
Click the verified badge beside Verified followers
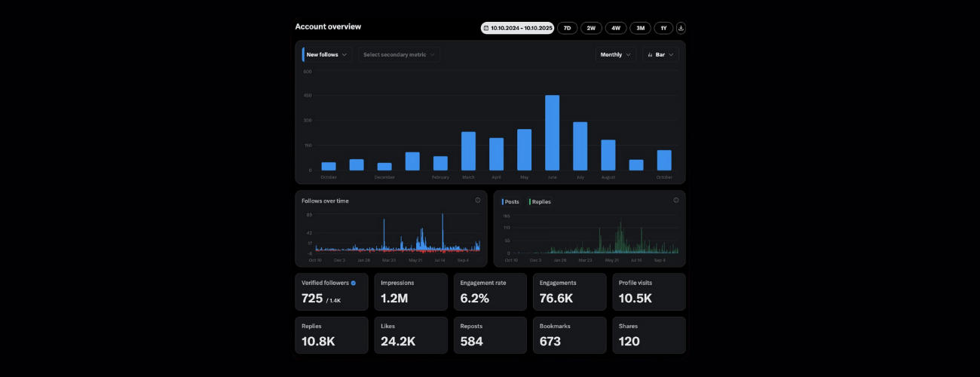[354, 283]
